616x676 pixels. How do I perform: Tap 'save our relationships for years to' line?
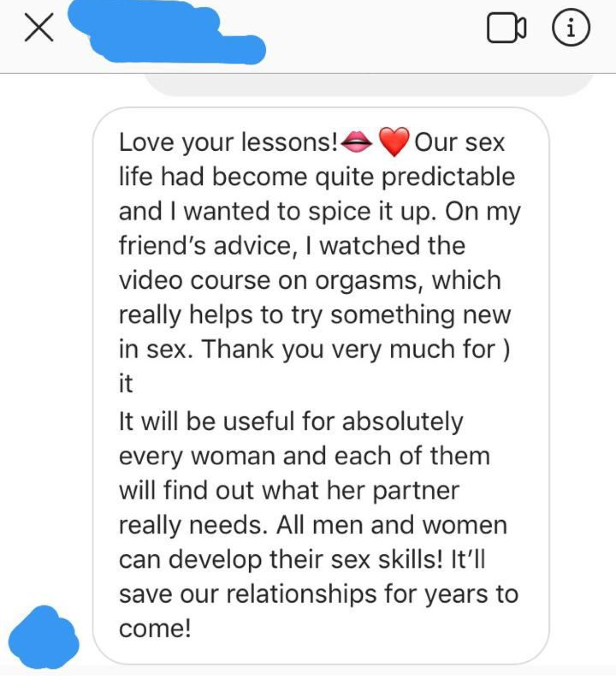pyautogui.click(x=319, y=594)
